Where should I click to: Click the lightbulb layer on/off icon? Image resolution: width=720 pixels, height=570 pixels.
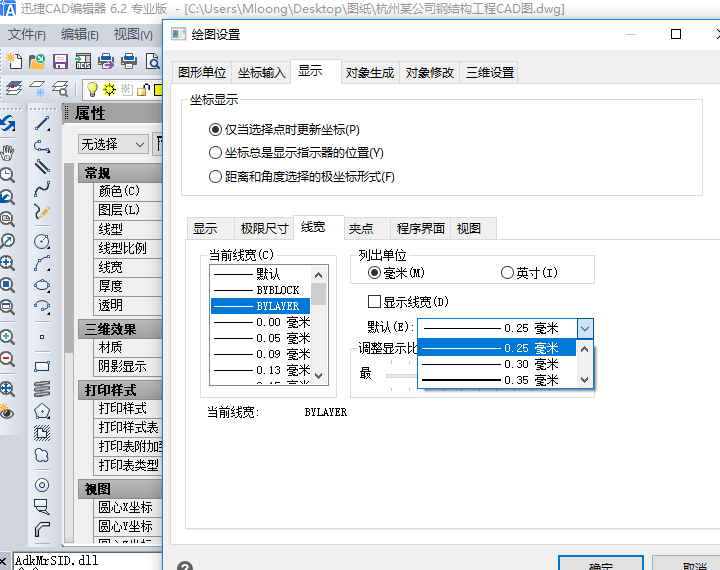[x=92, y=89]
